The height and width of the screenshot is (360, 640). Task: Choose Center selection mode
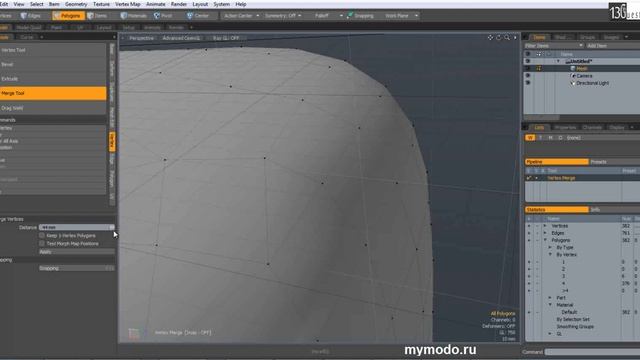(198, 16)
